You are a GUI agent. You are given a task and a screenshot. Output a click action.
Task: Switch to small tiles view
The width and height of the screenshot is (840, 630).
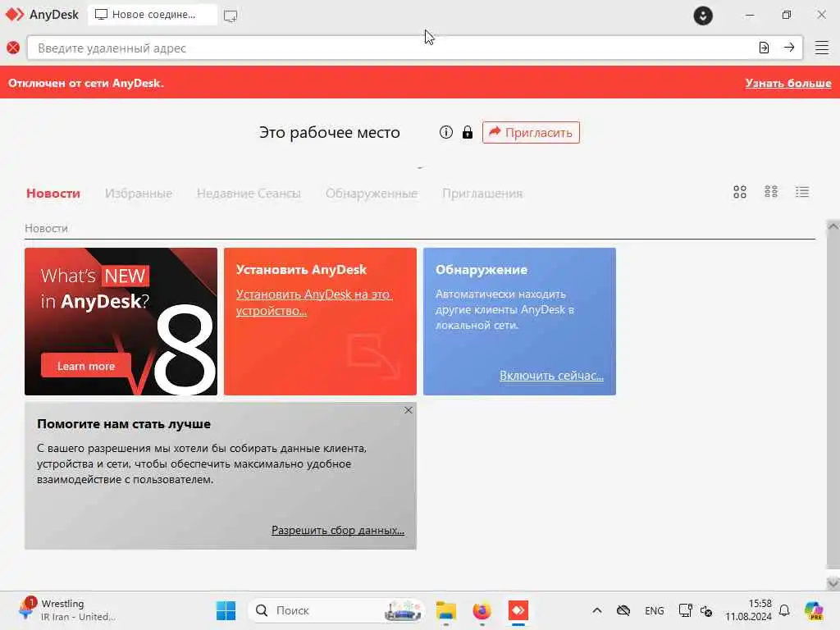(x=771, y=192)
